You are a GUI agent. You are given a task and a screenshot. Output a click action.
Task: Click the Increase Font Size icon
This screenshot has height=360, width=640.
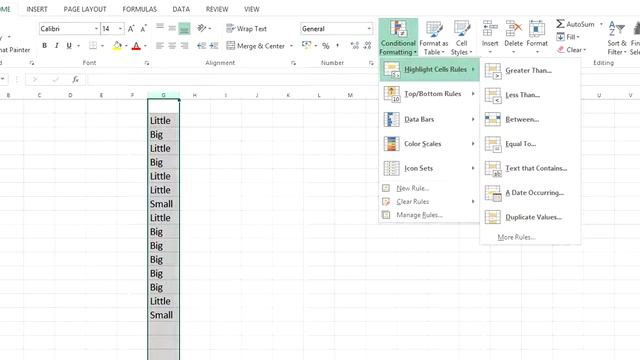pyautogui.click(x=131, y=29)
